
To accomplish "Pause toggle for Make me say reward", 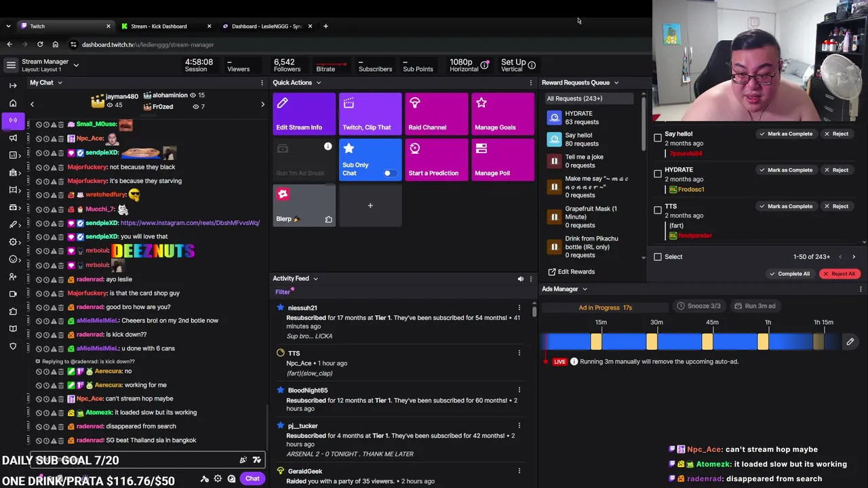I will [554, 187].
